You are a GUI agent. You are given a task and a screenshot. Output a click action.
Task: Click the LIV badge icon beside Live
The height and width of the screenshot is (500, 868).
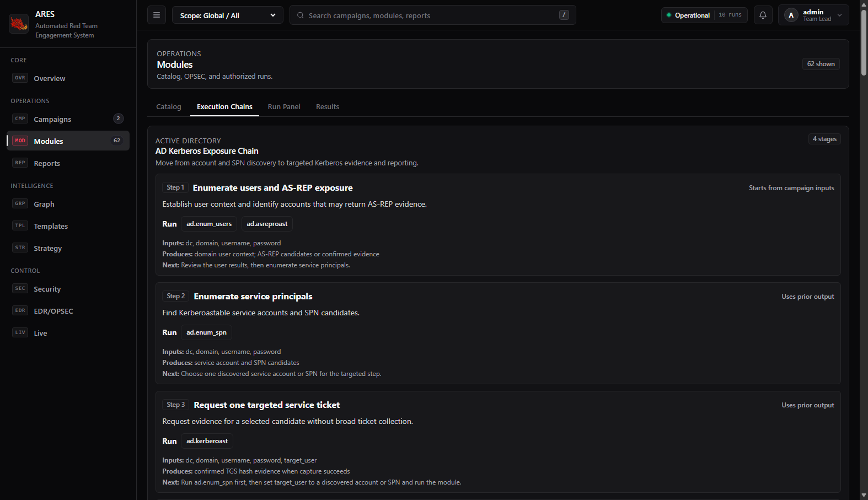pyautogui.click(x=20, y=332)
